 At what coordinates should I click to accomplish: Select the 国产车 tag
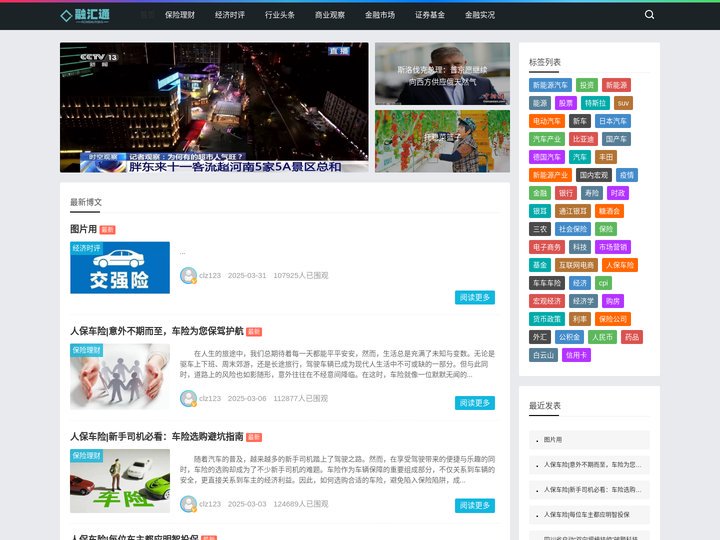pos(616,139)
